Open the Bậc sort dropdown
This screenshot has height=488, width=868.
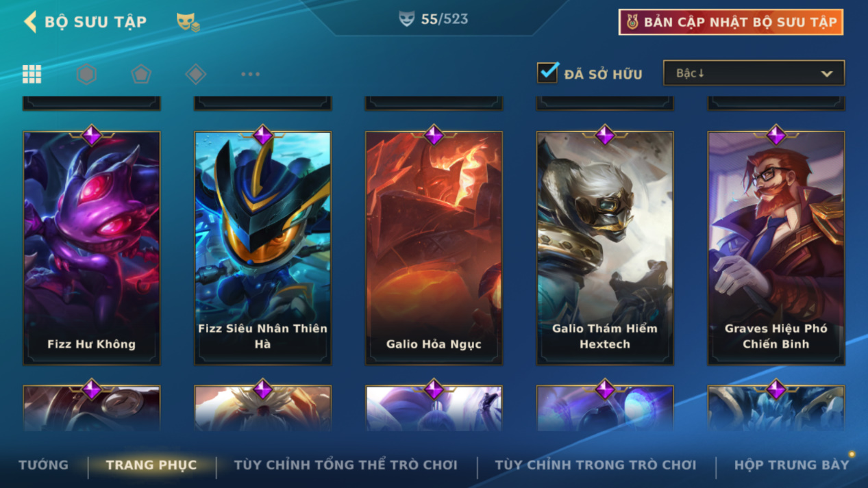(754, 73)
